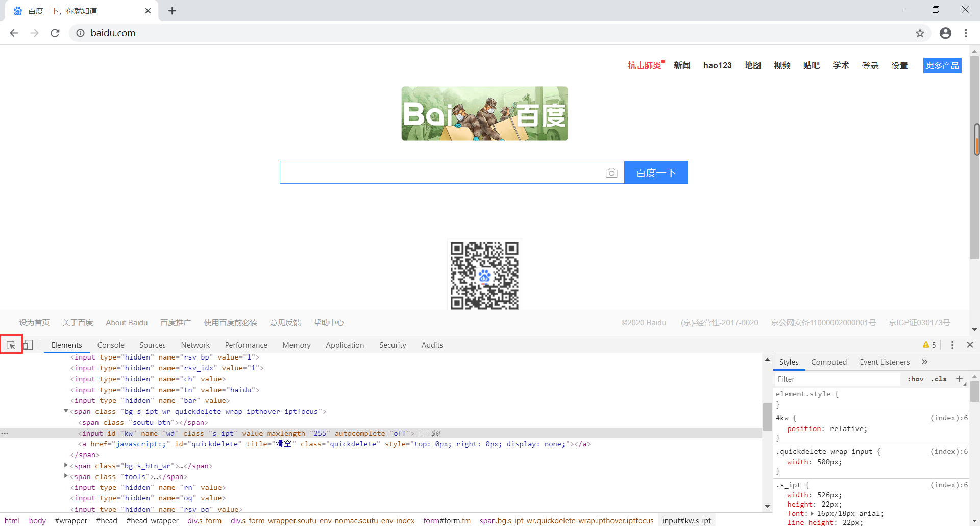The width and height of the screenshot is (980, 526).
Task: Click the ellipsis beside the selected DOM node
Action: tap(5, 433)
